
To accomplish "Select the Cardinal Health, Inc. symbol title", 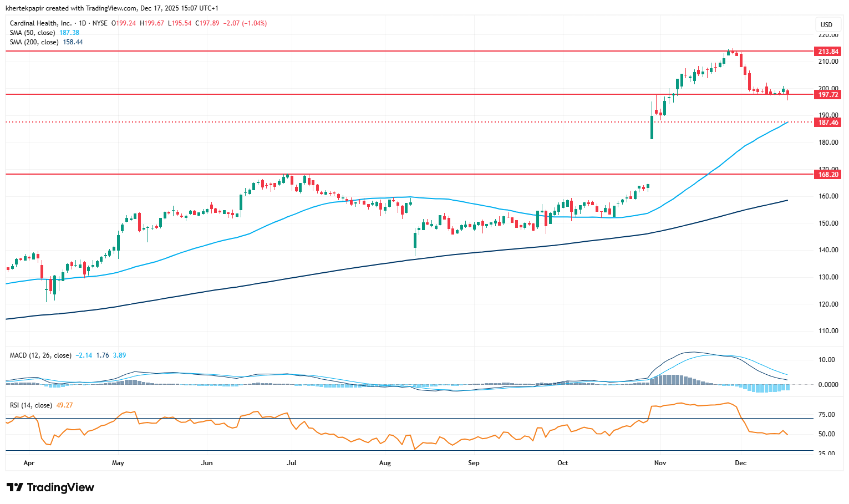I will (x=40, y=23).
